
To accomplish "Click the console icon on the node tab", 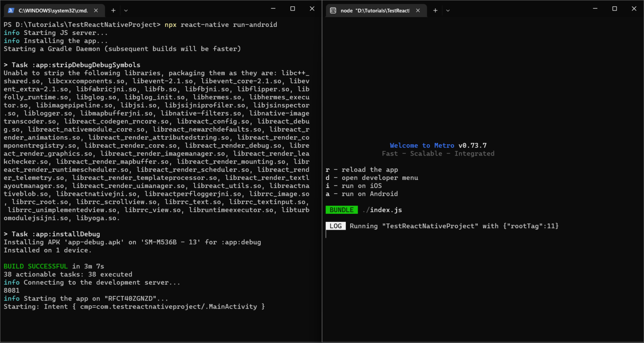I will click(333, 10).
